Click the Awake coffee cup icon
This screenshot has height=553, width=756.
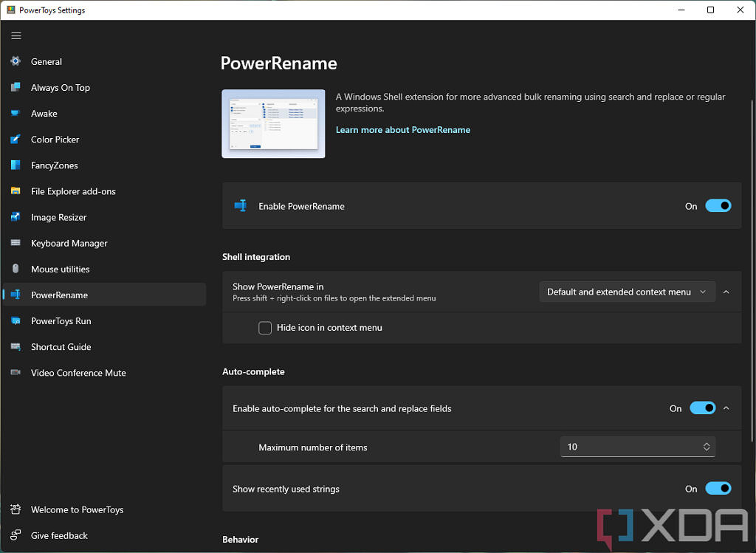click(x=16, y=114)
